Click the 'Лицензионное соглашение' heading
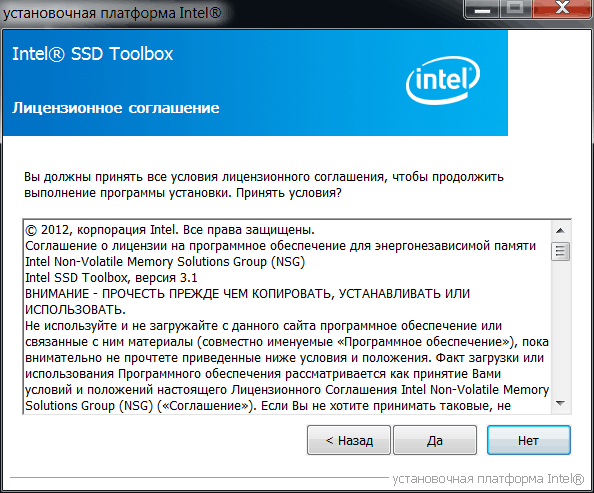This screenshot has width=594, height=493. (116, 108)
